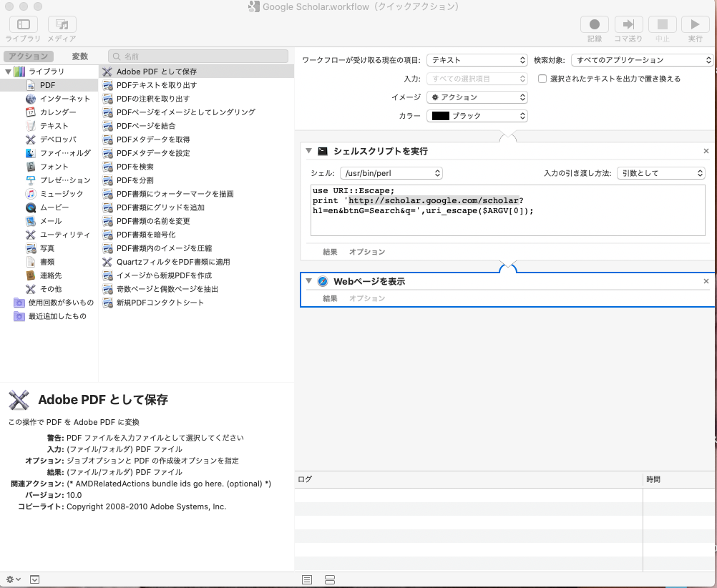The width and height of the screenshot is (717, 588).
Task: Select the フォント category icon
Action: 31,167
